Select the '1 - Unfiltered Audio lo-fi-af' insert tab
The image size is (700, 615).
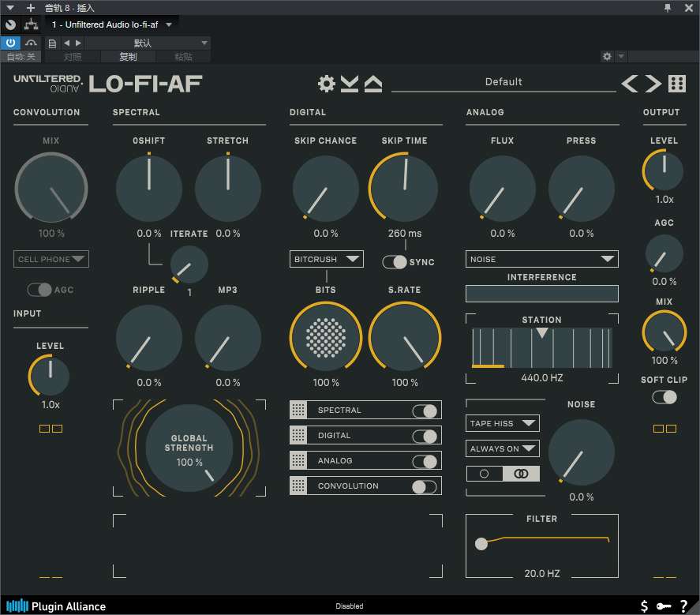coord(110,24)
